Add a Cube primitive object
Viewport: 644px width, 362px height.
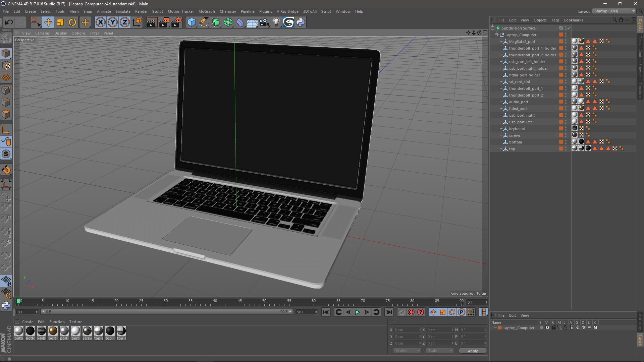tap(192, 22)
